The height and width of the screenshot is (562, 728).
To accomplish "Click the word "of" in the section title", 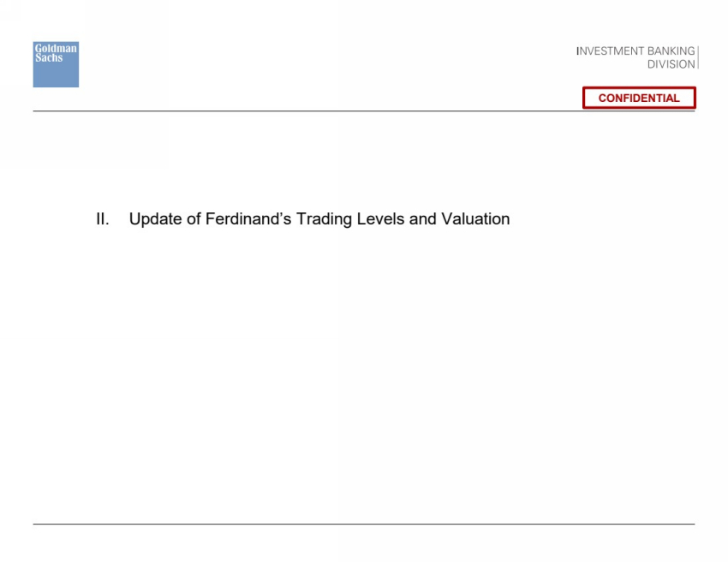I will 194,219.
